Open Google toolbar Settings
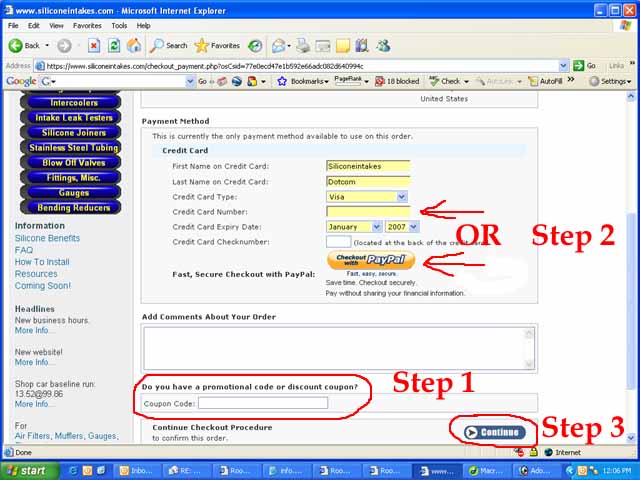Viewport: 640px width, 480px height. tap(610, 81)
